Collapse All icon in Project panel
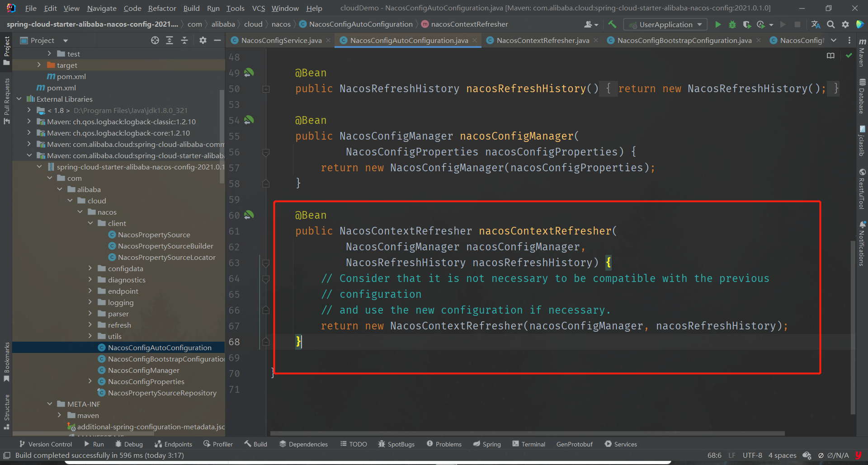The image size is (868, 465). pyautogui.click(x=184, y=40)
